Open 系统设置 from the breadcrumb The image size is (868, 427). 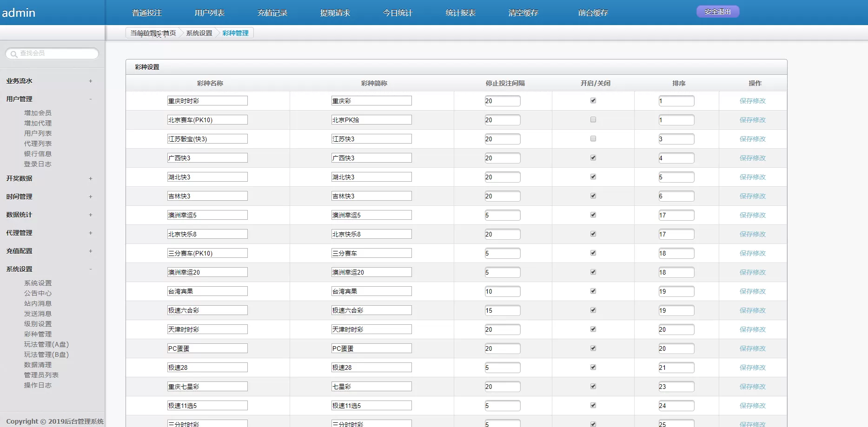[x=199, y=33]
